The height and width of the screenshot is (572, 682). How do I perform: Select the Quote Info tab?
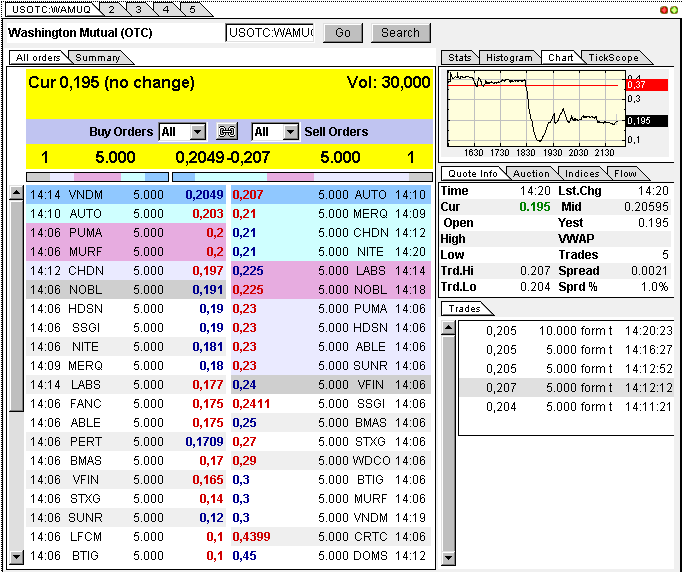click(472, 174)
